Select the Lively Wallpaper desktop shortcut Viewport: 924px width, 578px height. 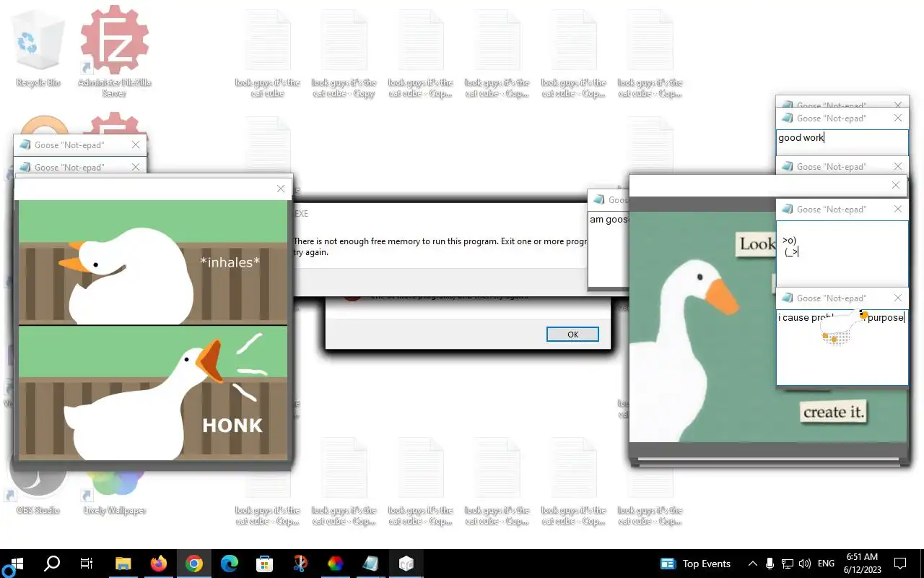(114, 483)
